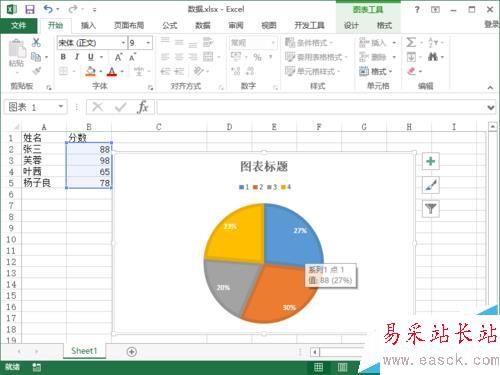The image size is (500, 375).
Task: Open the File tab
Action: tap(19, 25)
